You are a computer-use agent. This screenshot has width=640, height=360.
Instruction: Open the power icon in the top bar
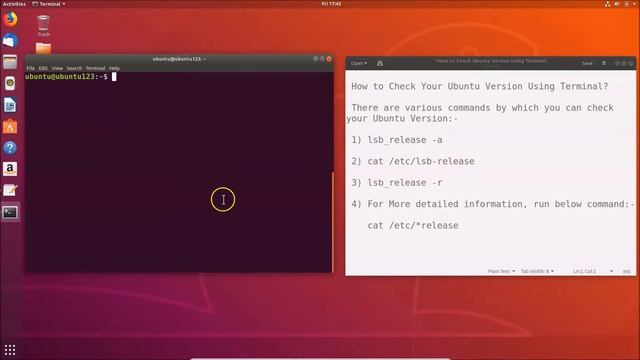(627, 4)
